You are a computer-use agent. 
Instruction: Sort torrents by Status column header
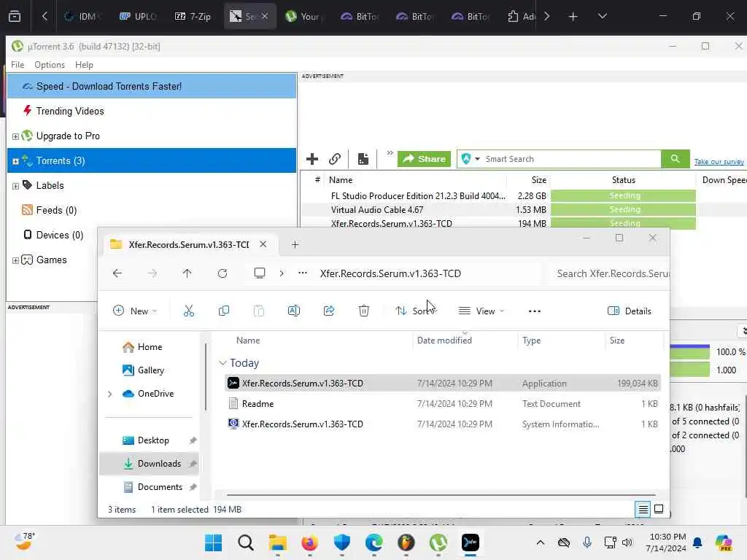point(623,180)
